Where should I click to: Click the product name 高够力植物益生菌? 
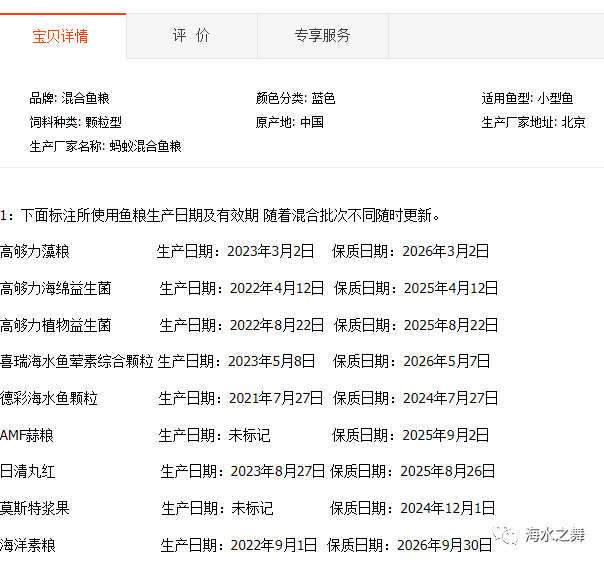[55, 325]
